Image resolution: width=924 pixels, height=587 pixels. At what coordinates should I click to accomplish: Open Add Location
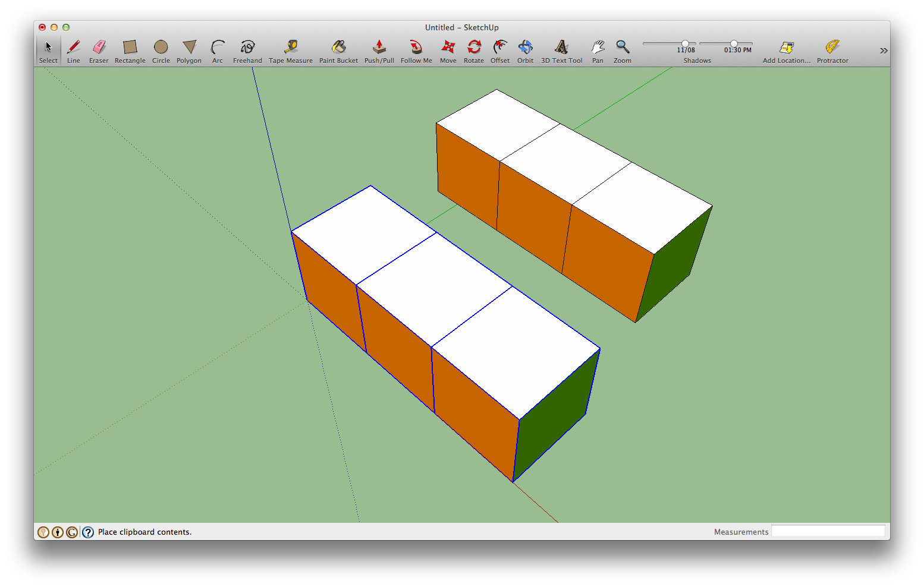(x=786, y=47)
